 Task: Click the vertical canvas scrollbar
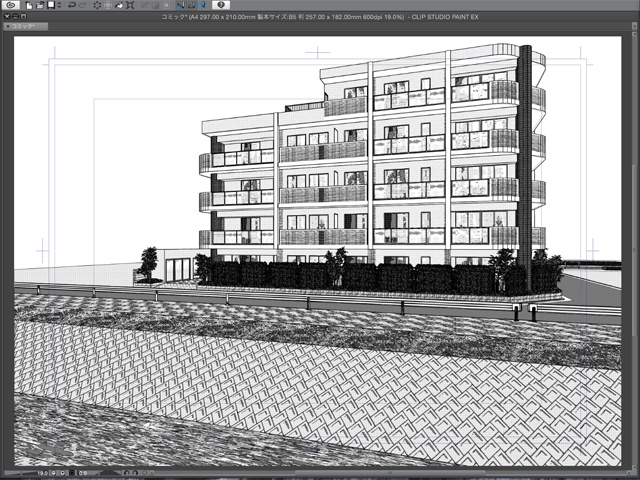point(632,251)
